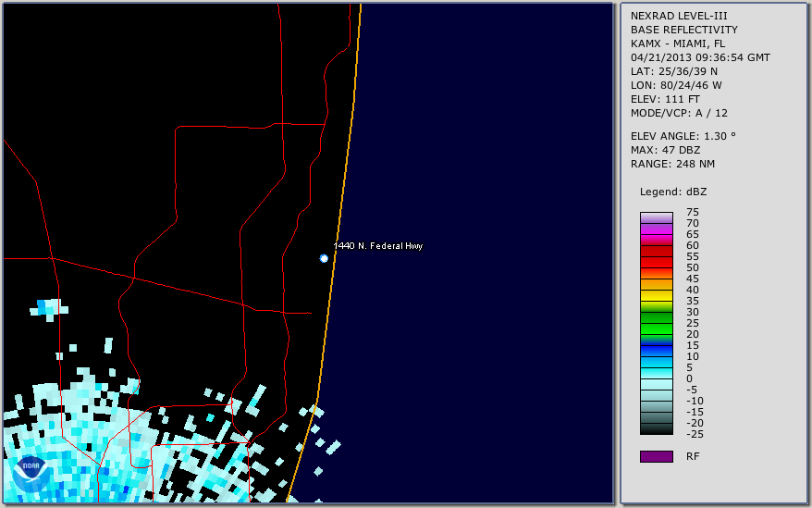Screen dimensions: 812x508
Task: Click the red 55 dBZ legend band
Action: (656, 262)
